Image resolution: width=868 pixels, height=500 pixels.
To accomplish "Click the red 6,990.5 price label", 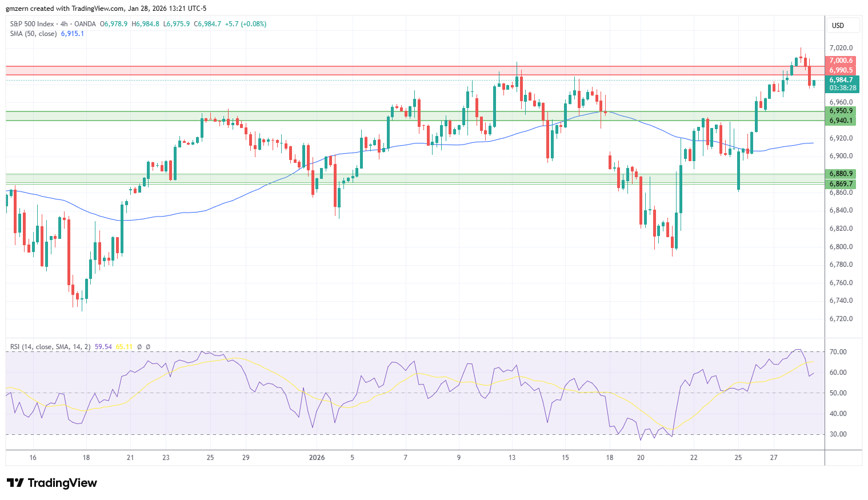I will point(841,70).
